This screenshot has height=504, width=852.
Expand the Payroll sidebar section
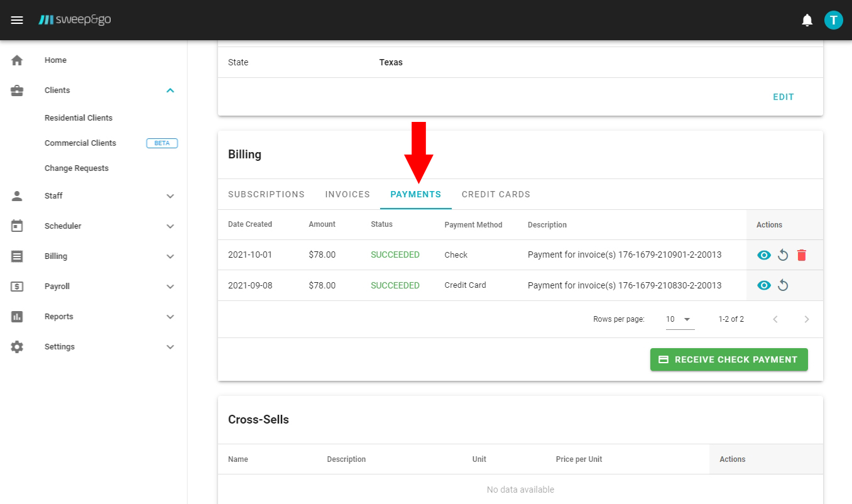tap(170, 287)
